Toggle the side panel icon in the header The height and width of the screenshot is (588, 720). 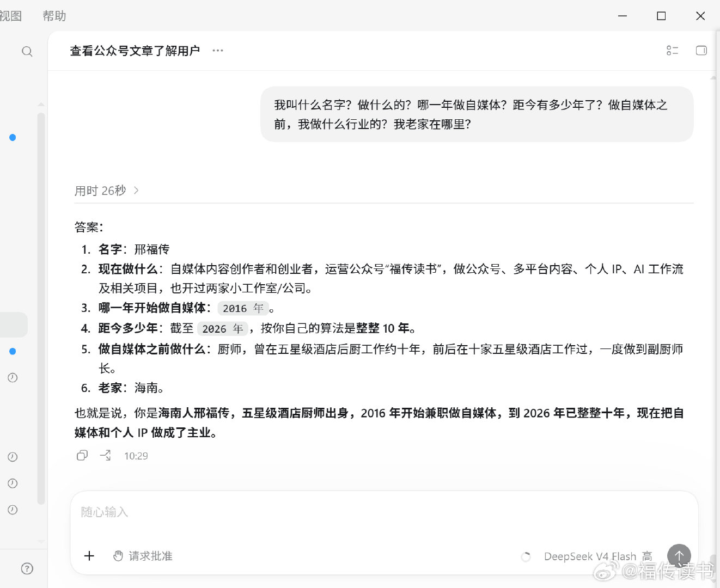[x=701, y=51]
